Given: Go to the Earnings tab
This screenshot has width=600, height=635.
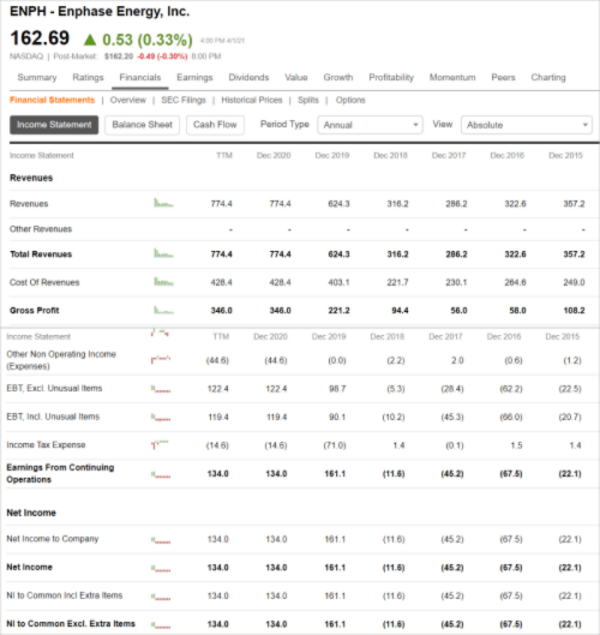Looking at the screenshot, I should click(194, 77).
